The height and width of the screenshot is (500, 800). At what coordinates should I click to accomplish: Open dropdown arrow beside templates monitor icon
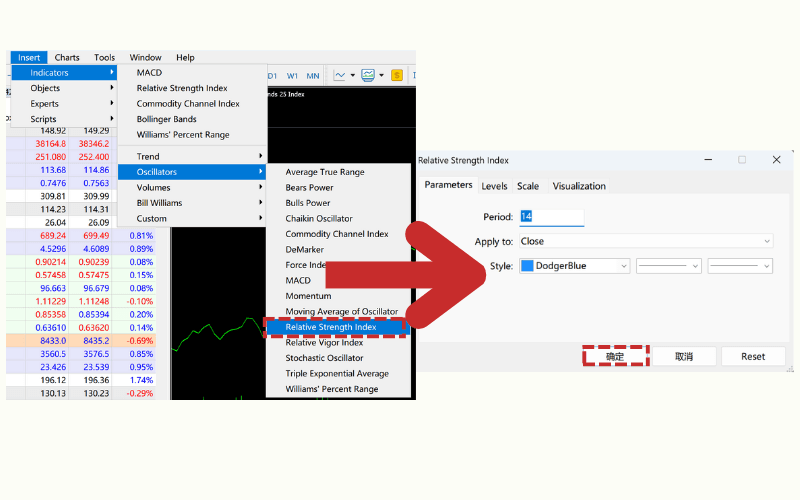click(381, 76)
